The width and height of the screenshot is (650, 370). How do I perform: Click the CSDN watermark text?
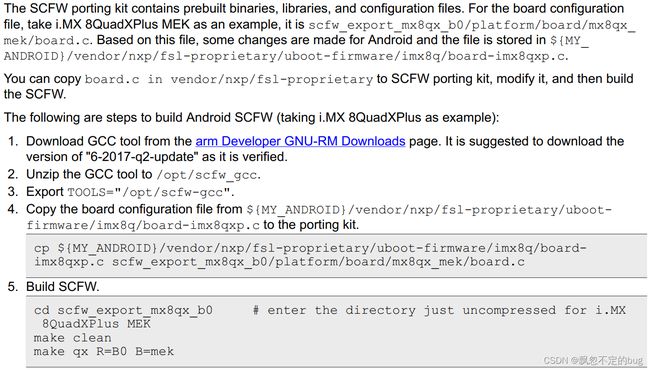point(593,360)
